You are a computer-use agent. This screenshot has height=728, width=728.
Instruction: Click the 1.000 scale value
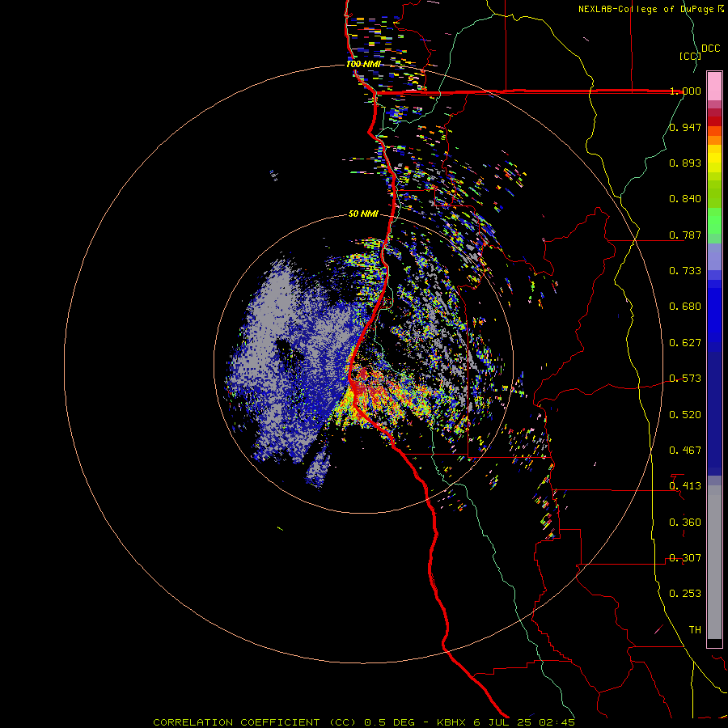point(685,91)
